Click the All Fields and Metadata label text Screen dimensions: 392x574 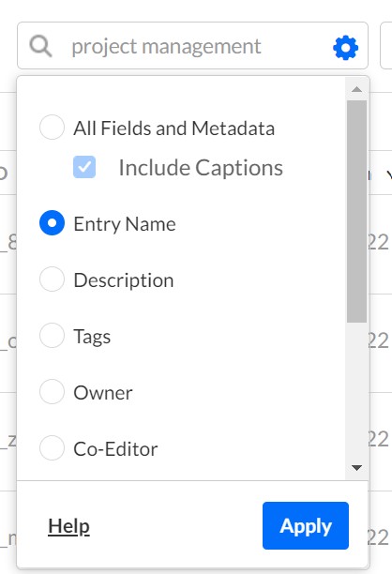point(174,128)
